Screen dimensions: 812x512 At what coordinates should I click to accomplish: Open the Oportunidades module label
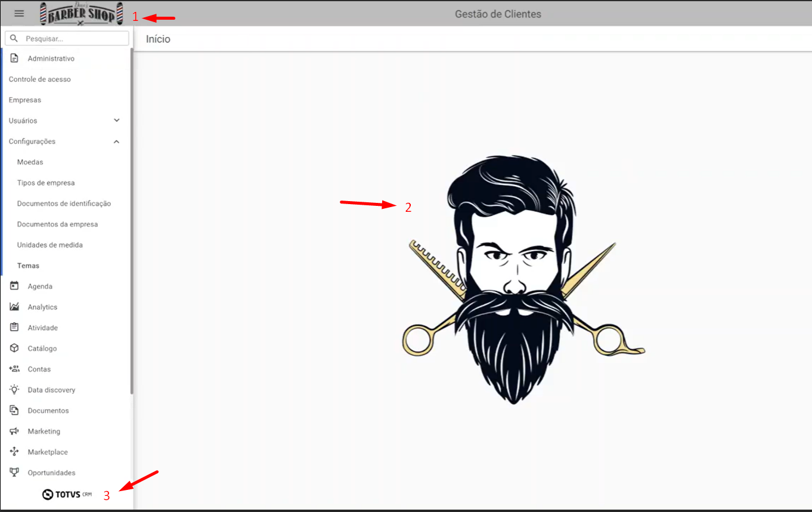click(51, 473)
